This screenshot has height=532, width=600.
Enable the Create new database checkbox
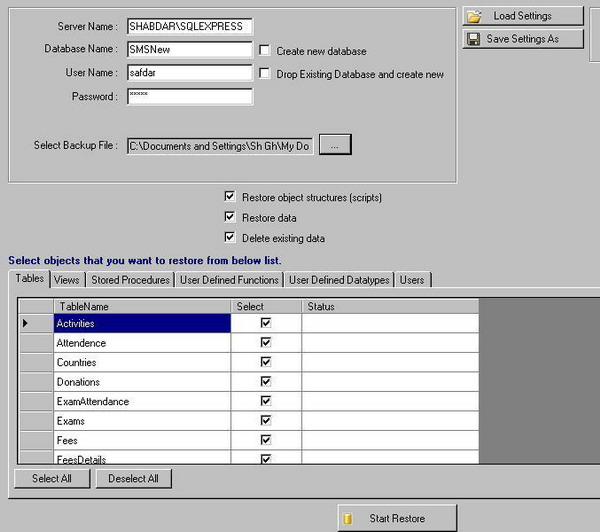pos(264,50)
